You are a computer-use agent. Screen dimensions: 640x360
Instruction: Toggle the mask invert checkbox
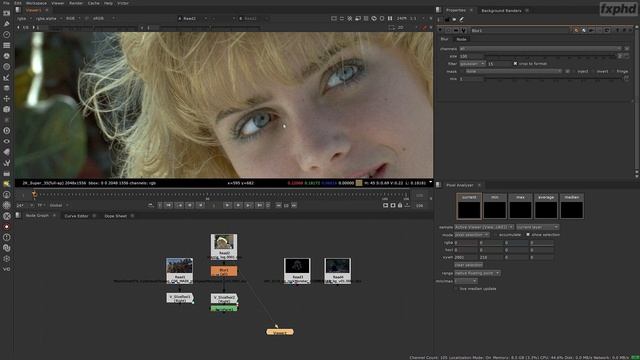coord(594,71)
